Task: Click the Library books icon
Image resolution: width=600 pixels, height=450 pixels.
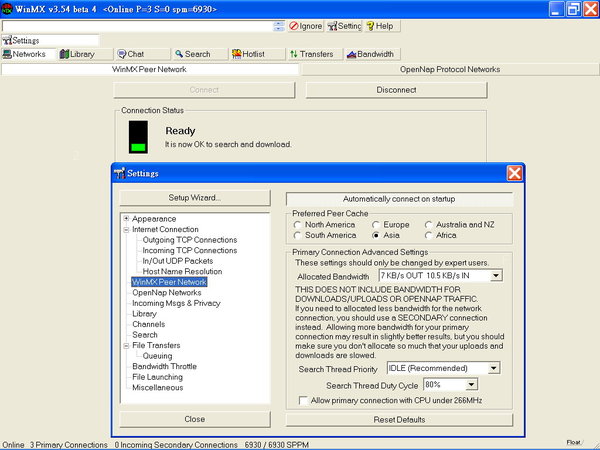Action: tap(64, 54)
